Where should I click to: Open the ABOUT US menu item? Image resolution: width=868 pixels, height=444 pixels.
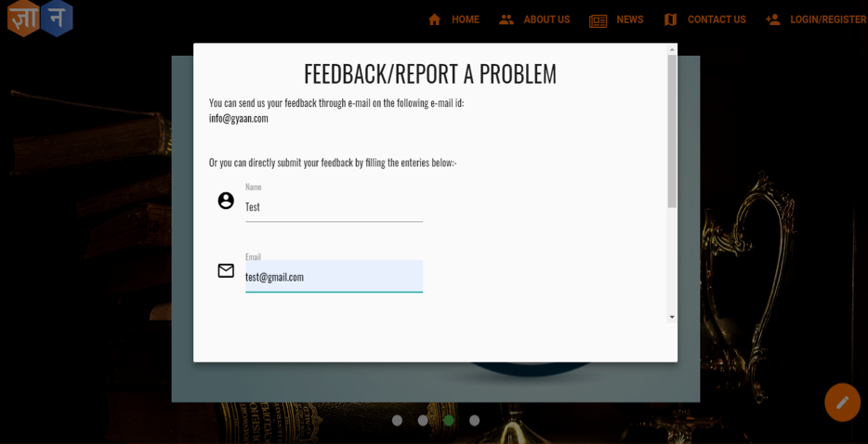(546, 20)
